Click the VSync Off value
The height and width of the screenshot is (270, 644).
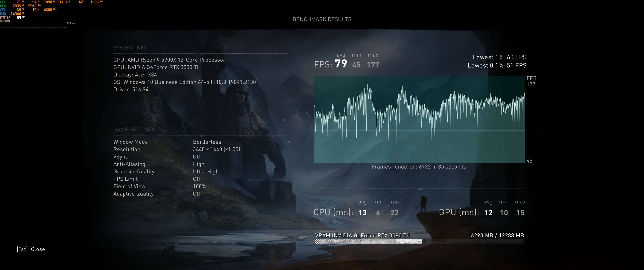(x=197, y=157)
